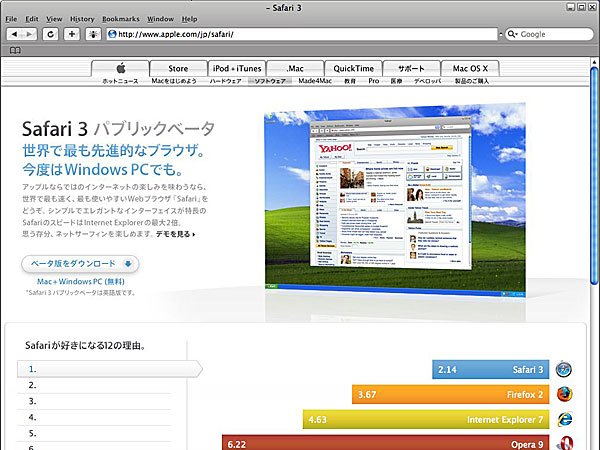Screen dimensions: 600x450
Task: Select reason 1 in the list
Action: (x=109, y=369)
